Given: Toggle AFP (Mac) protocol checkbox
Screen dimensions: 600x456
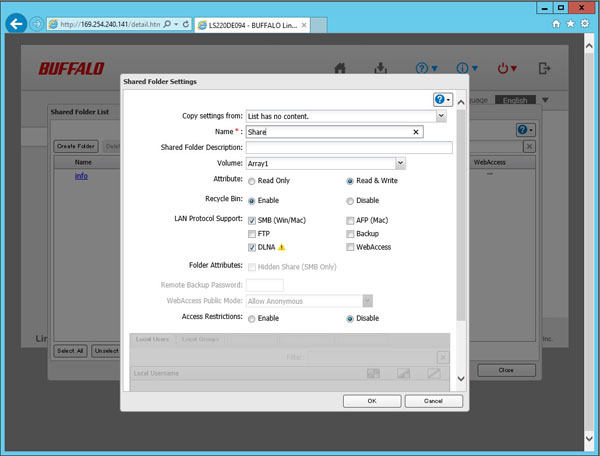Looking at the screenshot, I should point(350,221).
